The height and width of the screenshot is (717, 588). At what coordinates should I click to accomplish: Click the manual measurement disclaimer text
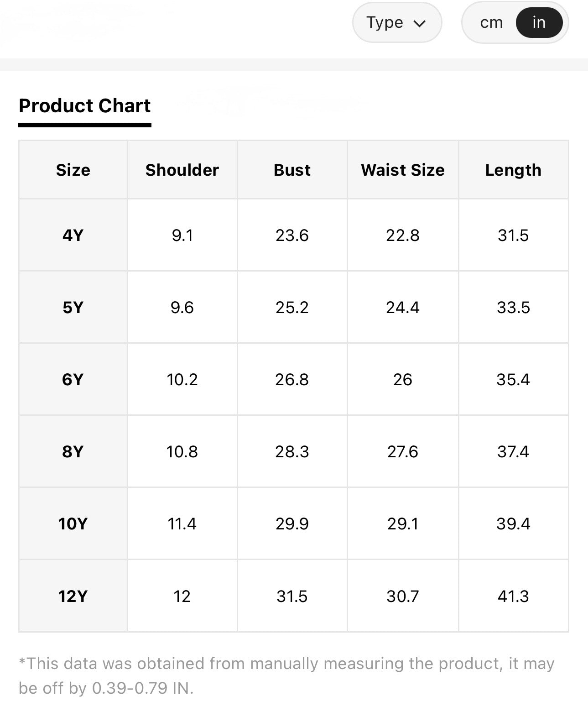[286, 675]
